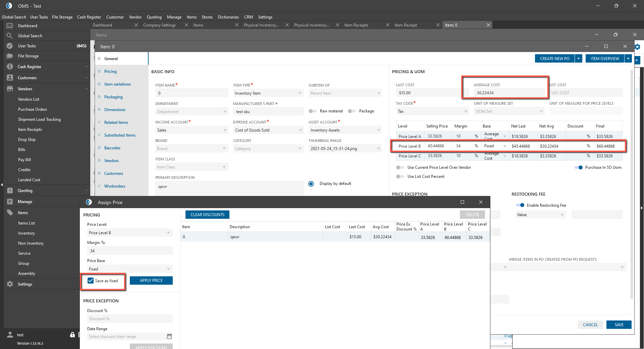The height and width of the screenshot is (349, 644).
Task: Open the calendar icon for Date Range
Action: click(169, 336)
